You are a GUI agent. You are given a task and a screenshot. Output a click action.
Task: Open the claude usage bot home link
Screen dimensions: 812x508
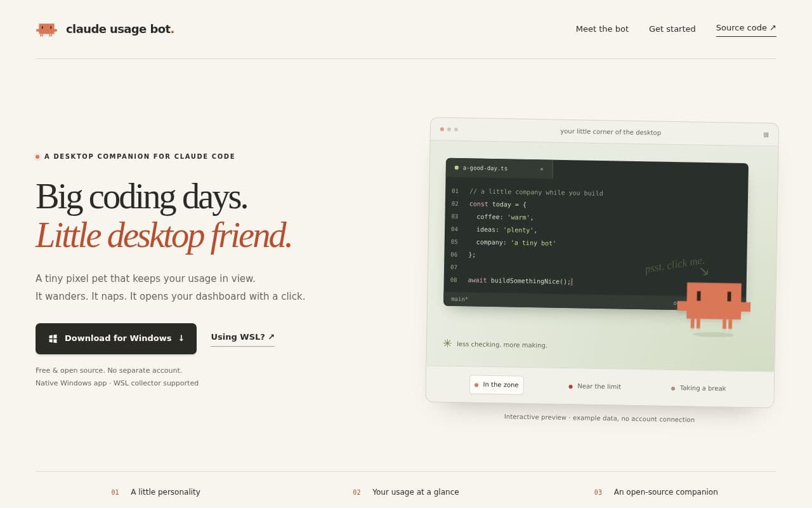[x=105, y=29]
